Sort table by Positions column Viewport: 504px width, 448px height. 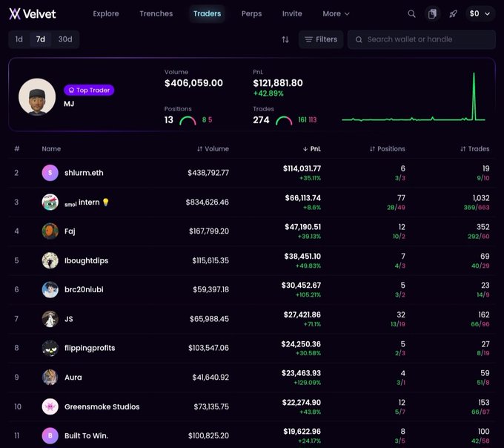tap(388, 149)
